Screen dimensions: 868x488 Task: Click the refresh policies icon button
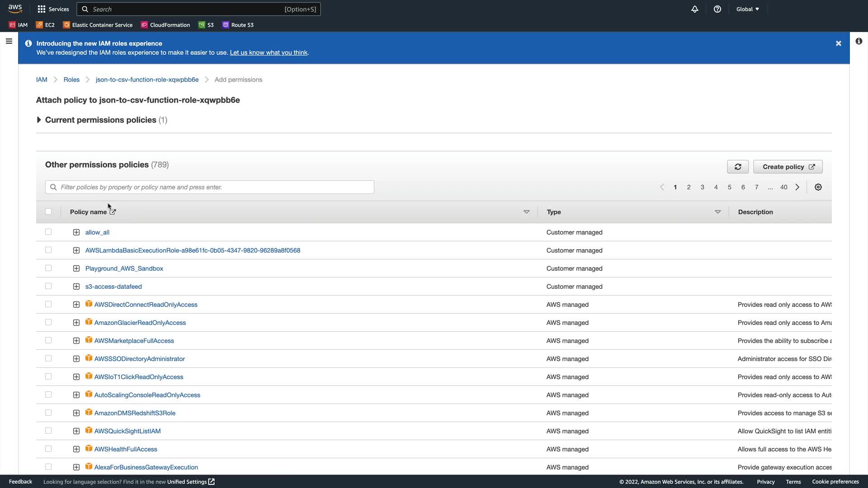point(738,167)
